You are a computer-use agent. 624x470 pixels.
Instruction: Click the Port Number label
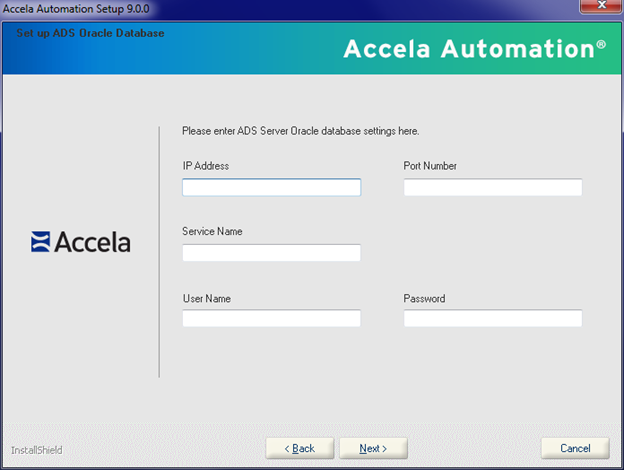[x=430, y=166]
